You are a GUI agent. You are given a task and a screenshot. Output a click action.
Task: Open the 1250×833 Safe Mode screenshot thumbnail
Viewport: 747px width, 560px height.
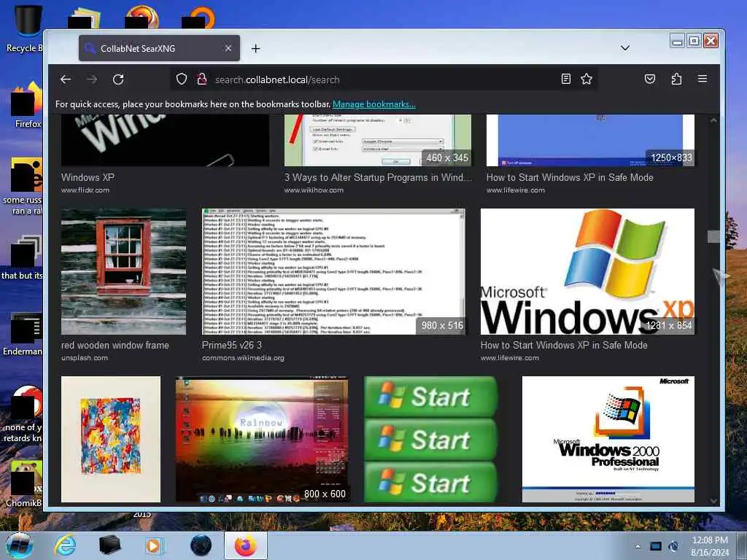590,141
